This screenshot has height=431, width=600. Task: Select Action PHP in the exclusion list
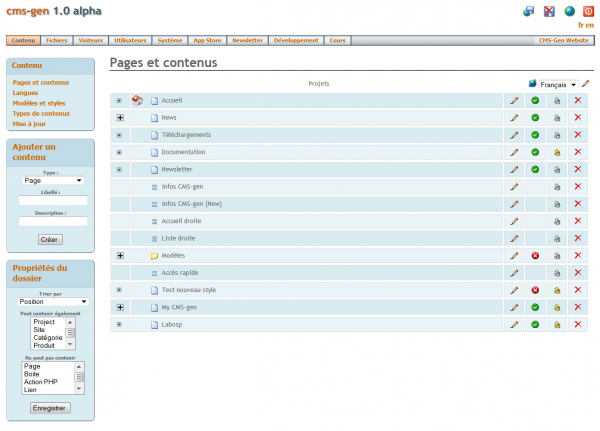click(x=41, y=382)
